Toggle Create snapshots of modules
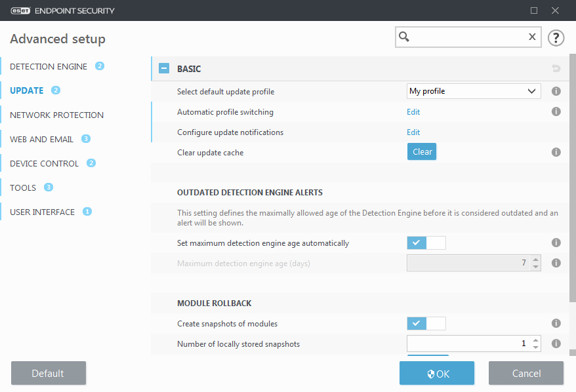This screenshot has width=576, height=392. pos(426,323)
